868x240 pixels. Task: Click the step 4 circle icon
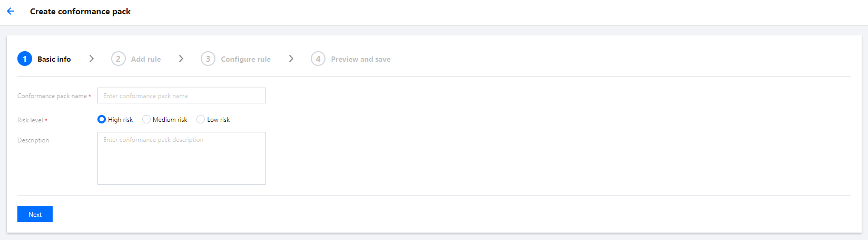[x=318, y=59]
